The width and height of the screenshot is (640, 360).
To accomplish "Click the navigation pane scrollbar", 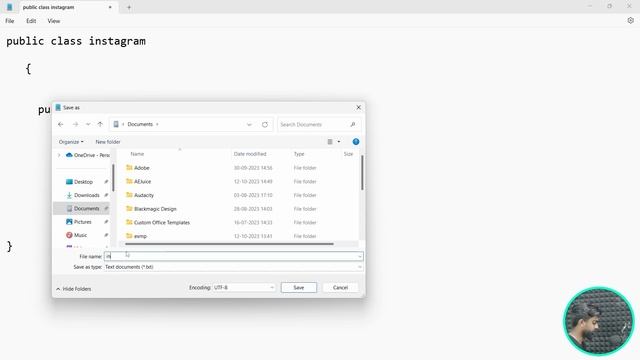I will [x=113, y=177].
